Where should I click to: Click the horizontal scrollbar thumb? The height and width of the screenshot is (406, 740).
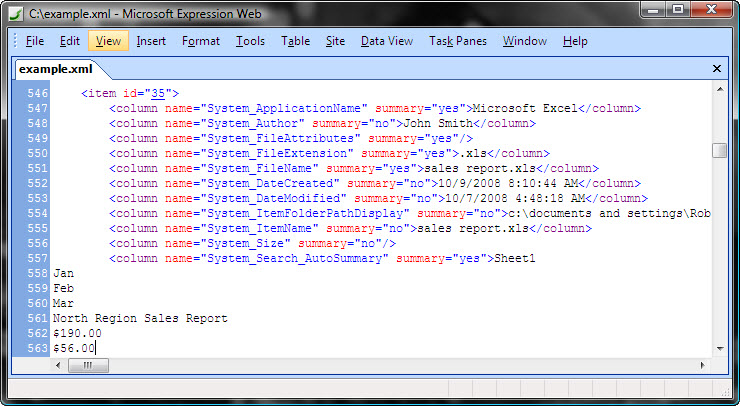click(x=88, y=365)
